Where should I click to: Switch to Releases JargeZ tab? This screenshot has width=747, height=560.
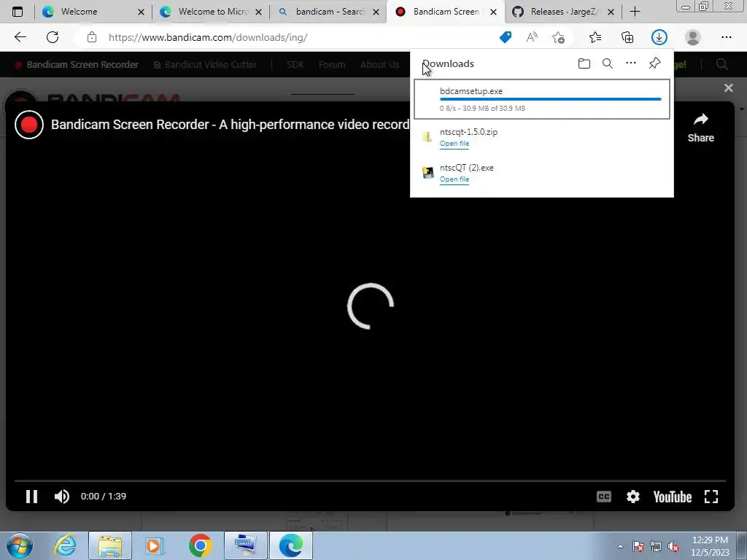coord(564,12)
